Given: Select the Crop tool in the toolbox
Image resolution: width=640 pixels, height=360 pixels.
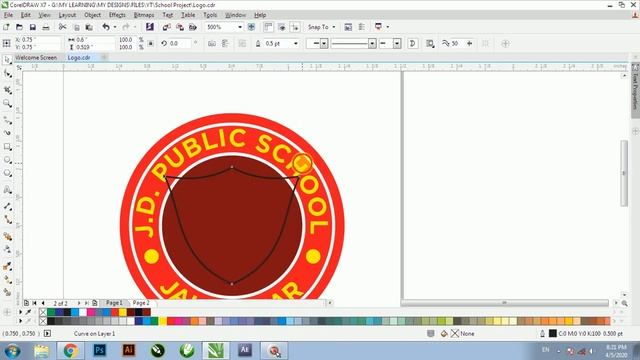Looking at the screenshot, I should click(7, 89).
